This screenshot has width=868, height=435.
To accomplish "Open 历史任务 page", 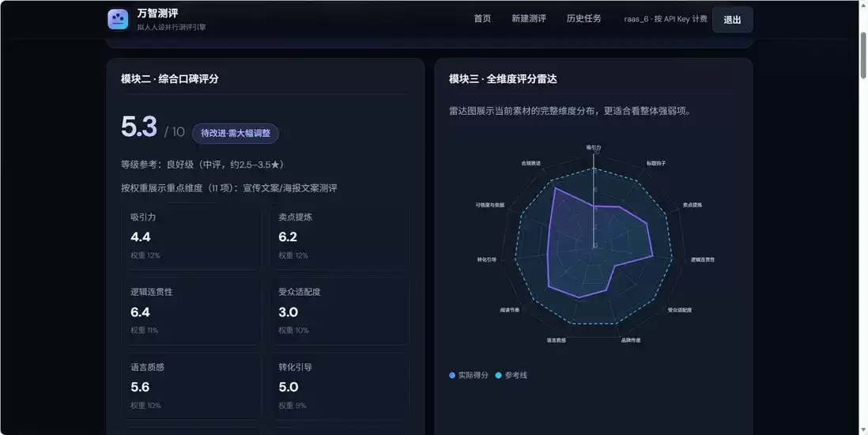I will click(x=583, y=19).
